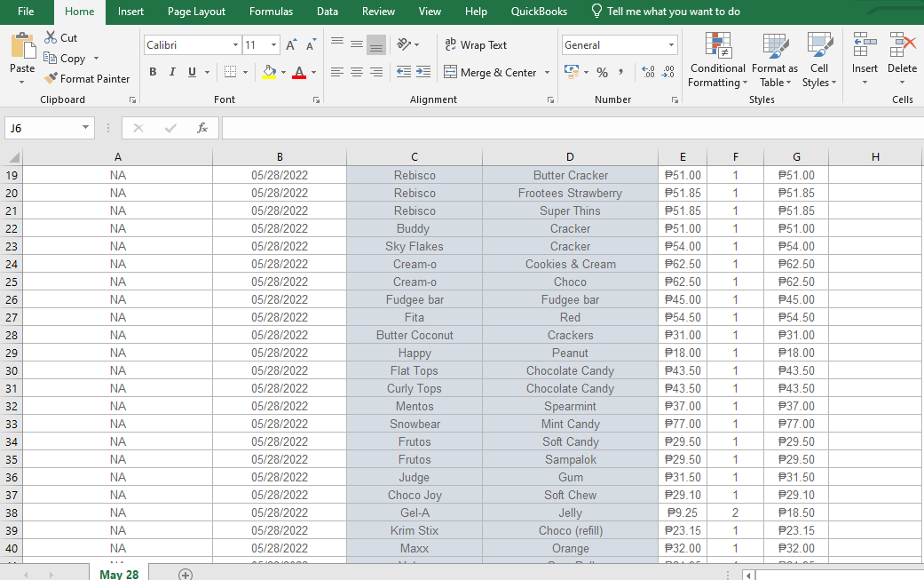Switch to the Page Layout tab

click(x=196, y=12)
